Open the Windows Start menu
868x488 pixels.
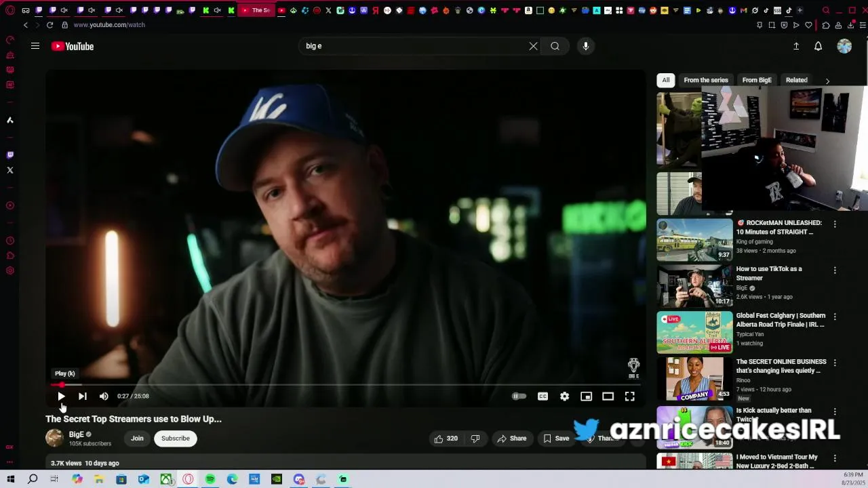tap(10, 479)
